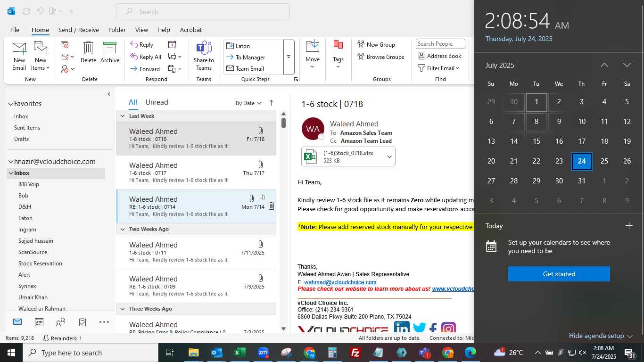Viewport: 644px width, 362px height.
Task: Delete the selected message from ribbon
Action: click(88, 52)
